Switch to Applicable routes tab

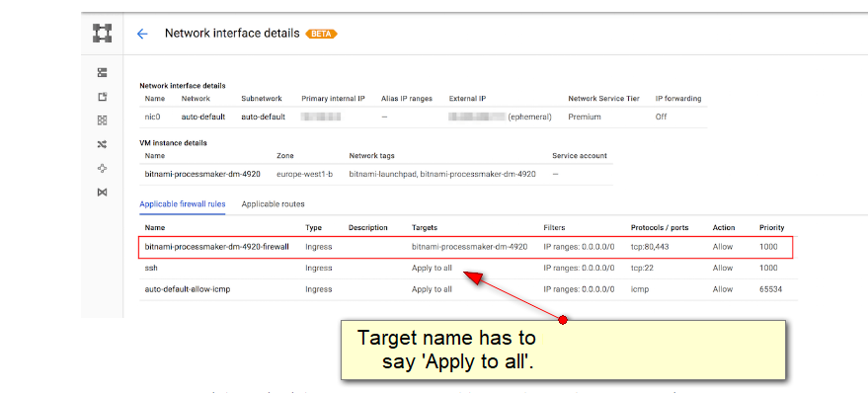tap(273, 203)
